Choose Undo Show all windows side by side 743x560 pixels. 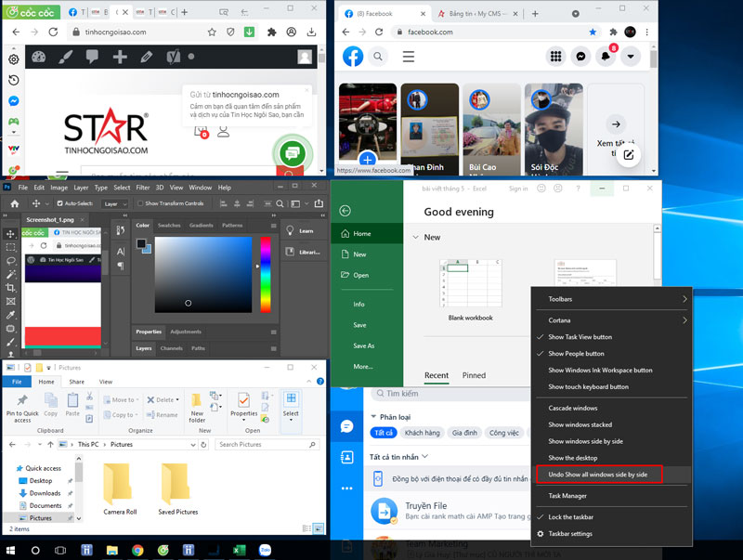598,475
